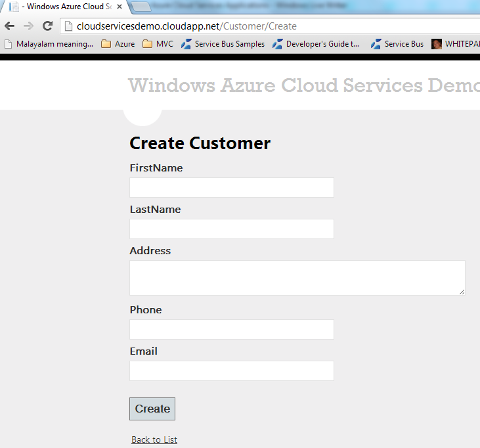The height and width of the screenshot is (448, 480).
Task: Follow the Back to List link
Action: 154,439
